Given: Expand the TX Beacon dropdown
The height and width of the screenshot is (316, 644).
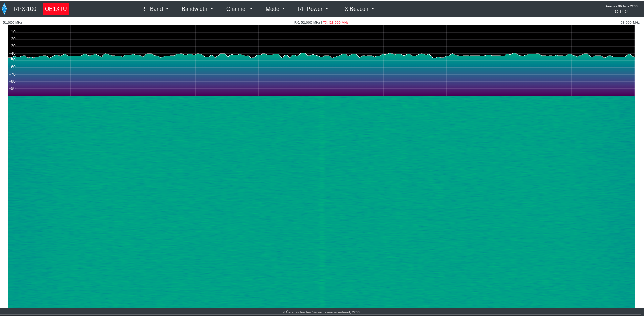Looking at the screenshot, I should click(358, 9).
